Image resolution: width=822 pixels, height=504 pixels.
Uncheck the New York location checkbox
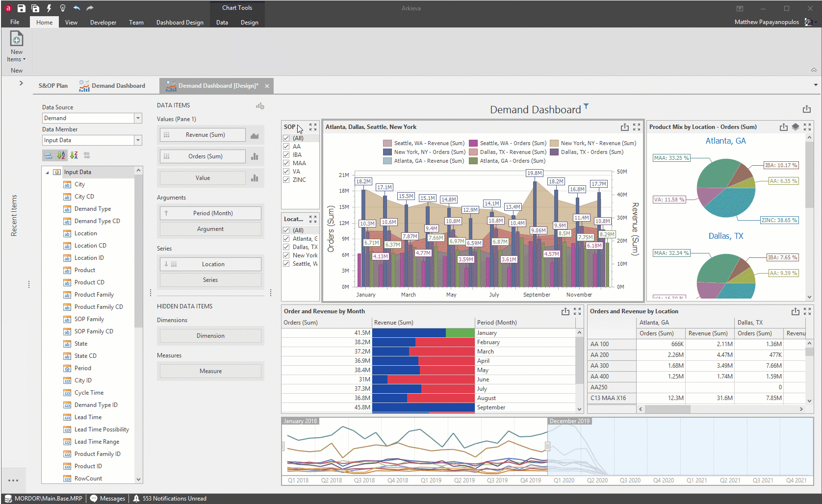(x=286, y=255)
